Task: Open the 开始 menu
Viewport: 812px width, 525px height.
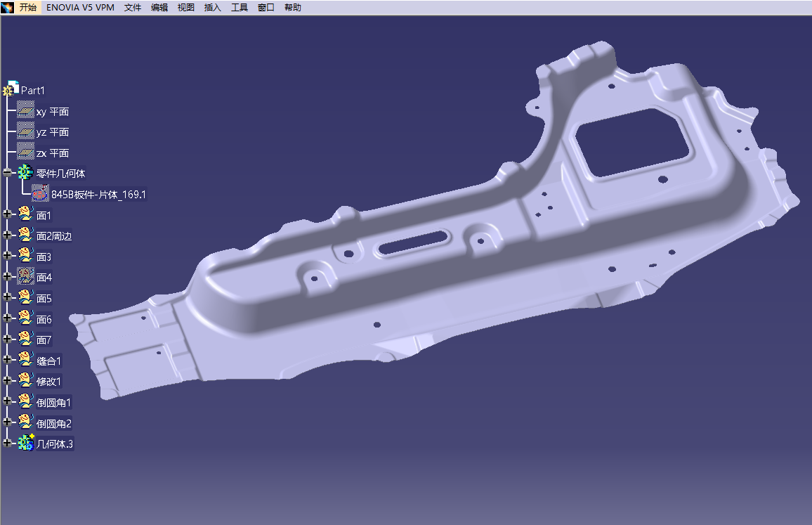Action: coord(28,8)
